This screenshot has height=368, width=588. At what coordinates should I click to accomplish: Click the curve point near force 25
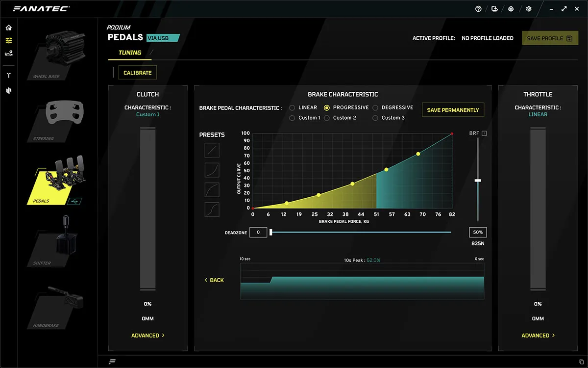(x=318, y=195)
